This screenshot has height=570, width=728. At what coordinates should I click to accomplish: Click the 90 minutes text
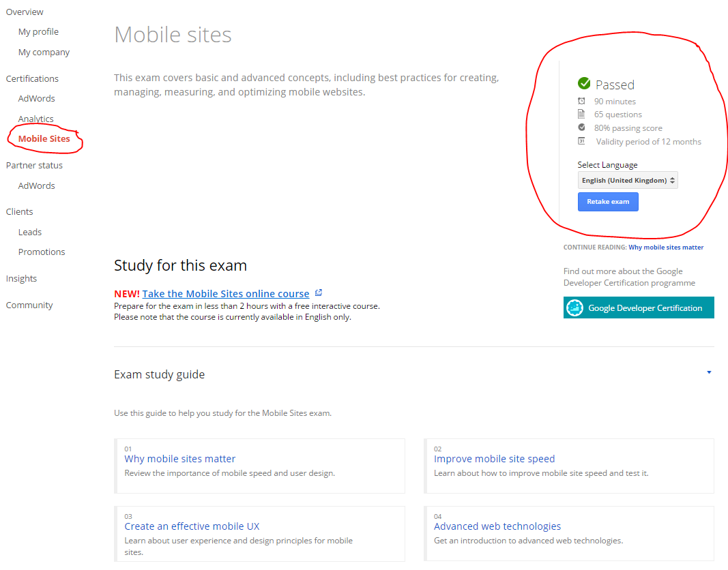(x=615, y=101)
